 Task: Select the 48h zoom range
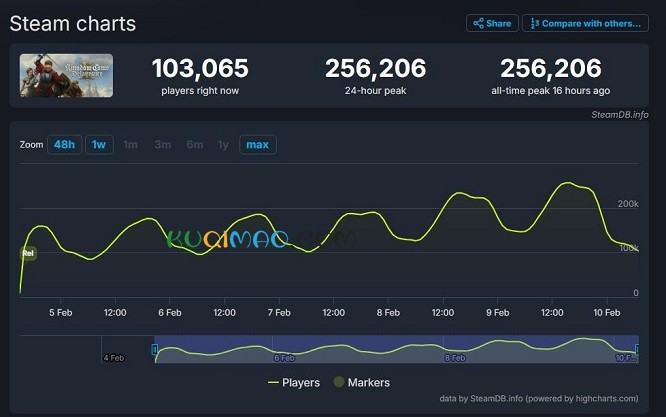pyautogui.click(x=65, y=145)
